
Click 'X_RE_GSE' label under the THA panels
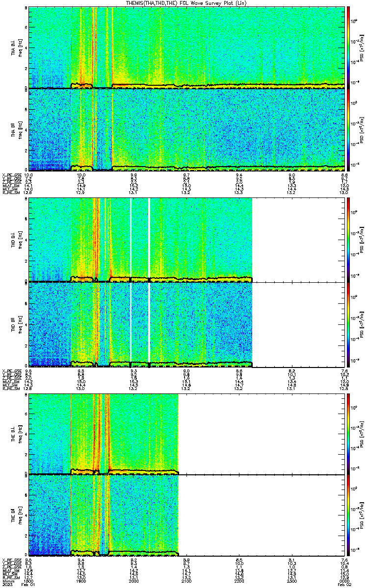pyautogui.click(x=11, y=174)
